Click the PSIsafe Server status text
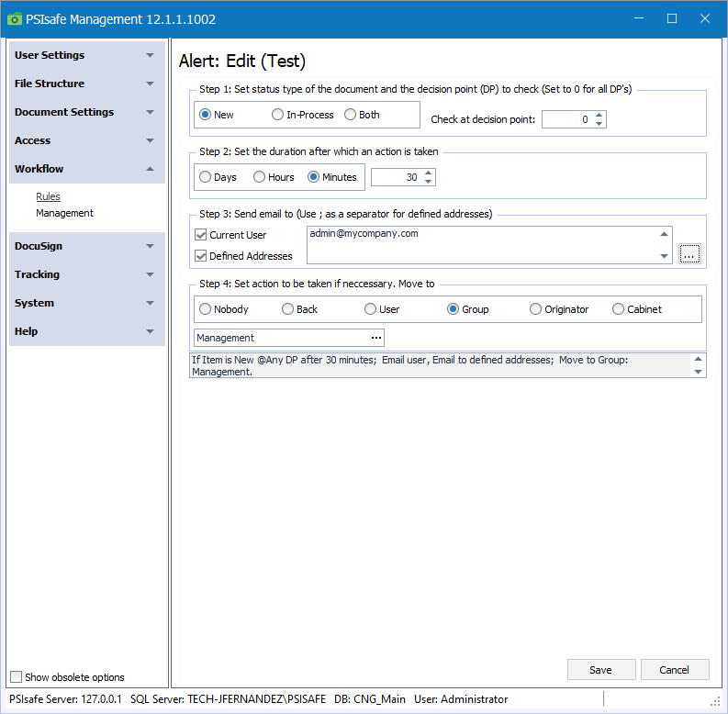Screen dimensions: 728x714 pos(65,699)
